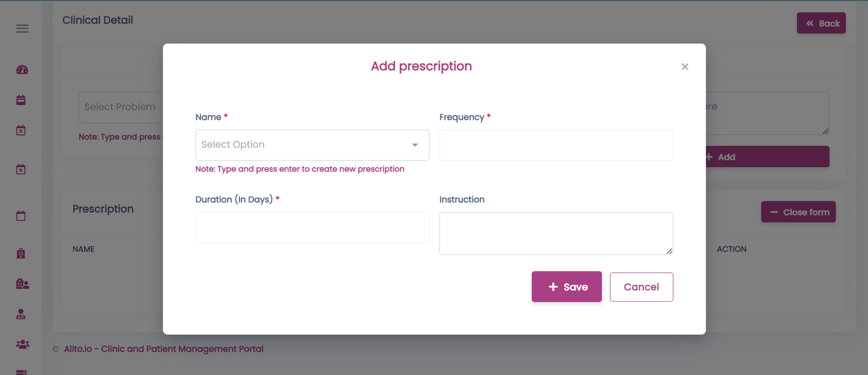Select the buildings with person sidebar icon

(22, 284)
